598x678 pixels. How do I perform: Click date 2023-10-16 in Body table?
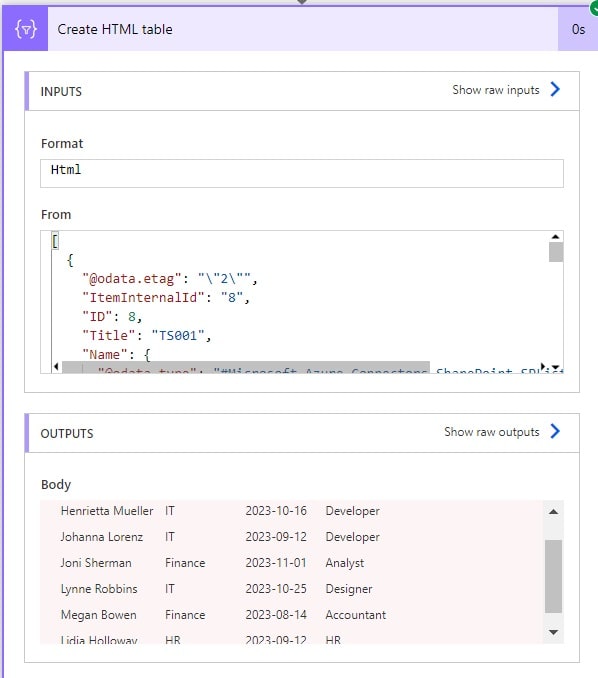point(276,511)
